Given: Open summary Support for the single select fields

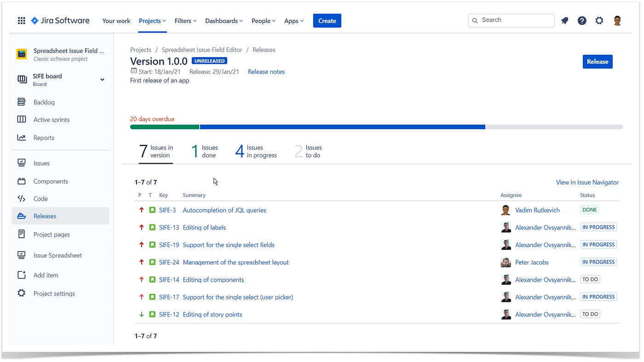Looking at the screenshot, I should click(x=229, y=245).
